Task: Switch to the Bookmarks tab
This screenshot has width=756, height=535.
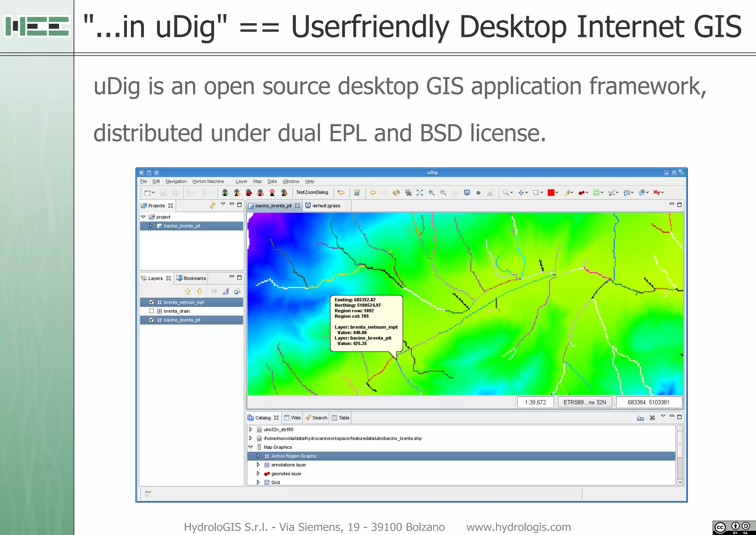Action: click(191, 278)
